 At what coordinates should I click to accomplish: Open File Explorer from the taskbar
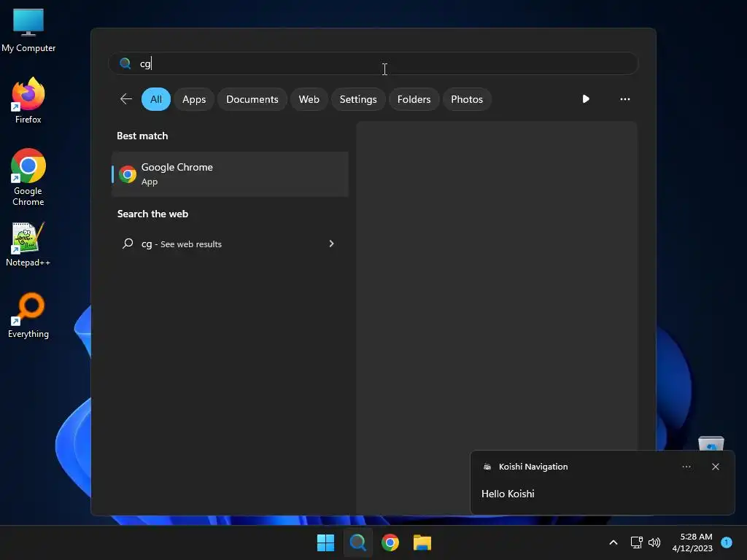[x=422, y=542]
